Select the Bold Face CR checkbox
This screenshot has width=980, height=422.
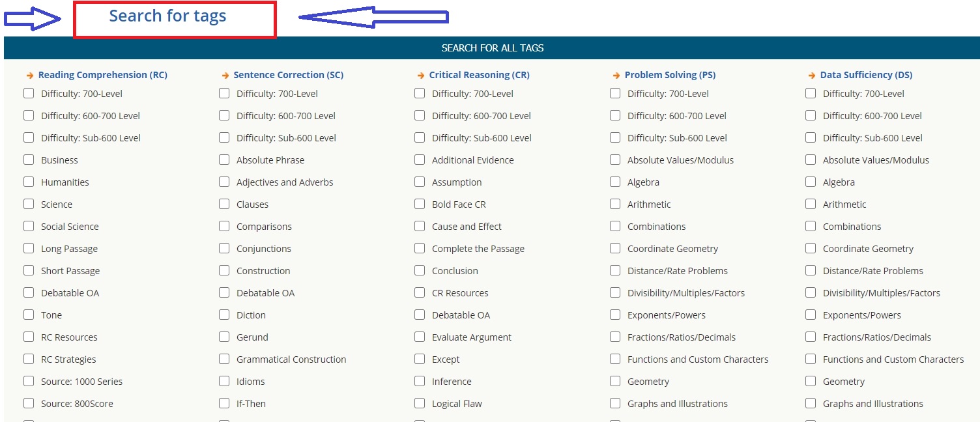[x=420, y=204]
